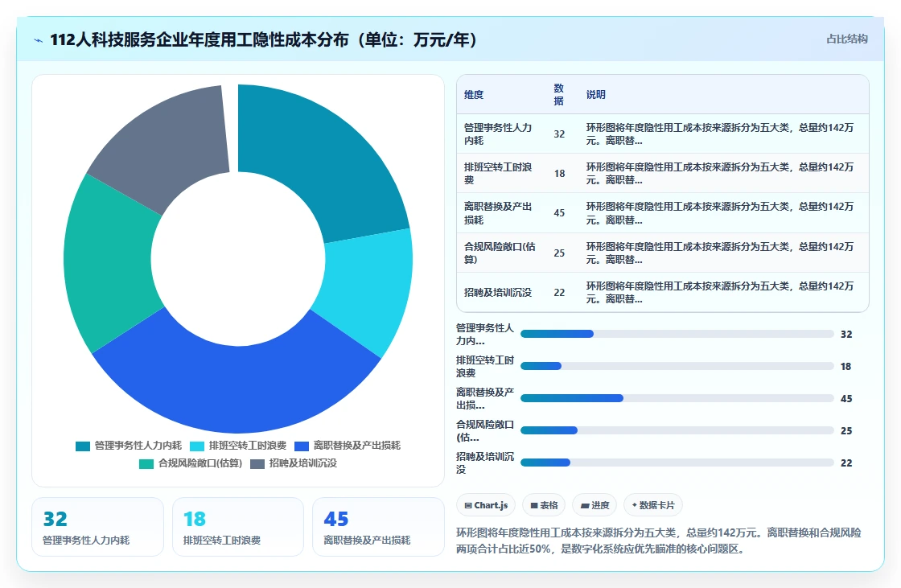Viewport: 901px width, 588px height.
Task: Click progress bar for 离职替换及产出损耗
Action: click(677, 398)
